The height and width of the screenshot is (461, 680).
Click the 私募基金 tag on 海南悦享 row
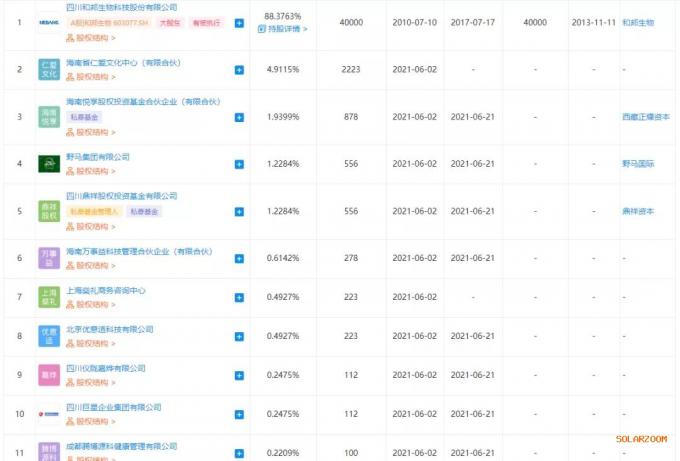click(89, 117)
